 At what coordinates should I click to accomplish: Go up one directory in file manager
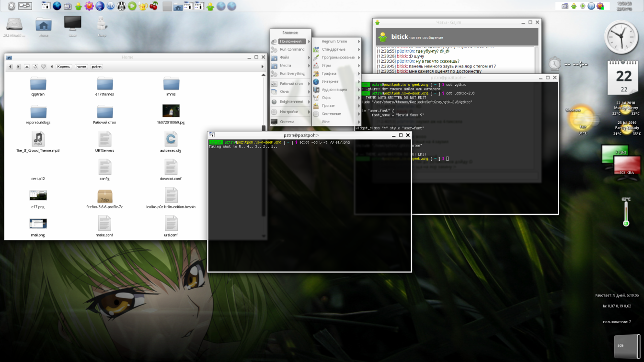[27, 67]
